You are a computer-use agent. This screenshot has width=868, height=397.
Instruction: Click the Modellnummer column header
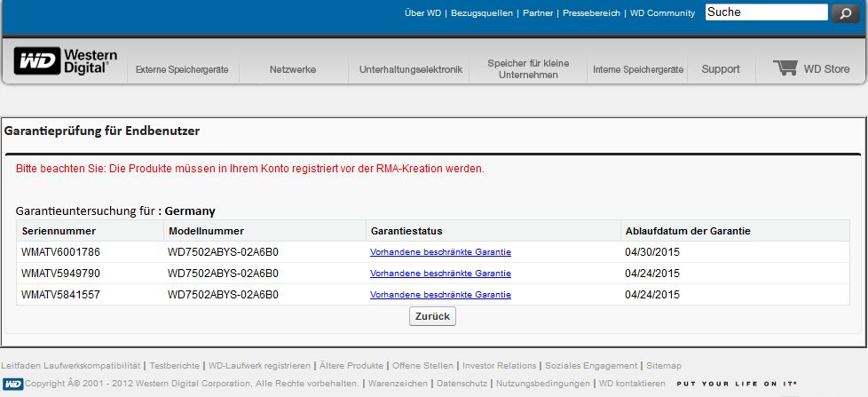pos(206,231)
